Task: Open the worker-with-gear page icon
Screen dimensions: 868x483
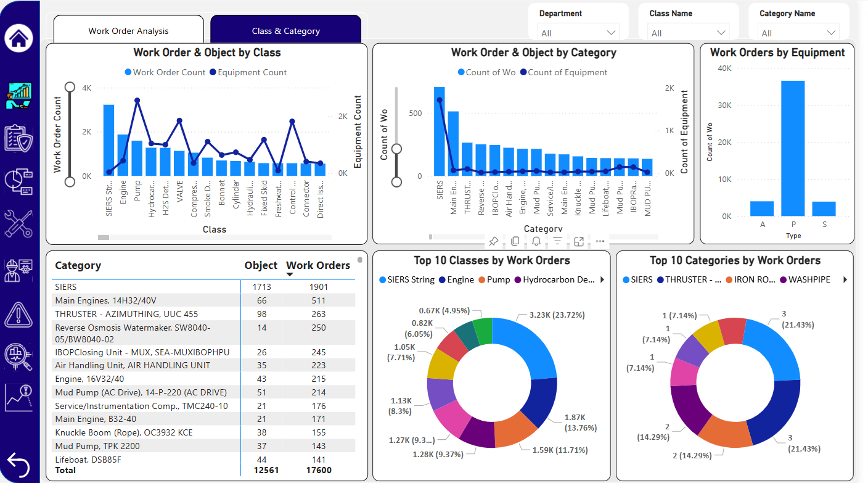Action: 18,270
